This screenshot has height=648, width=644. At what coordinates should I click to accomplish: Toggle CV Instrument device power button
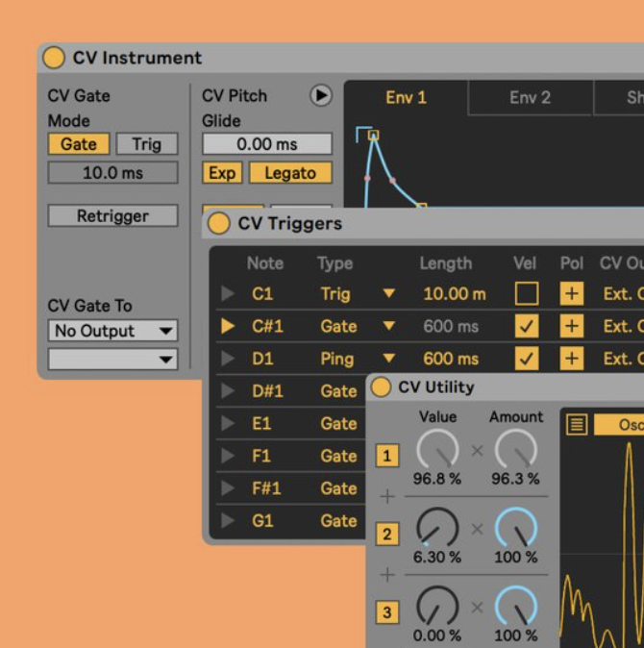[x=54, y=58]
